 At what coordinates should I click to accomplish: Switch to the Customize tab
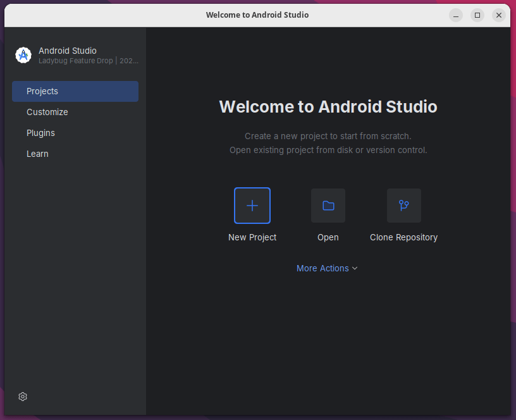point(47,112)
